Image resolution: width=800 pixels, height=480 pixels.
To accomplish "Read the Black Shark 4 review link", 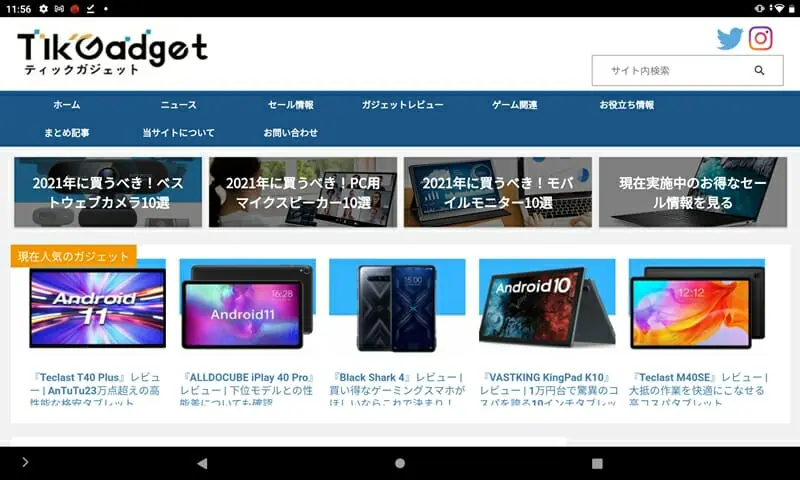I will click(x=396, y=385).
